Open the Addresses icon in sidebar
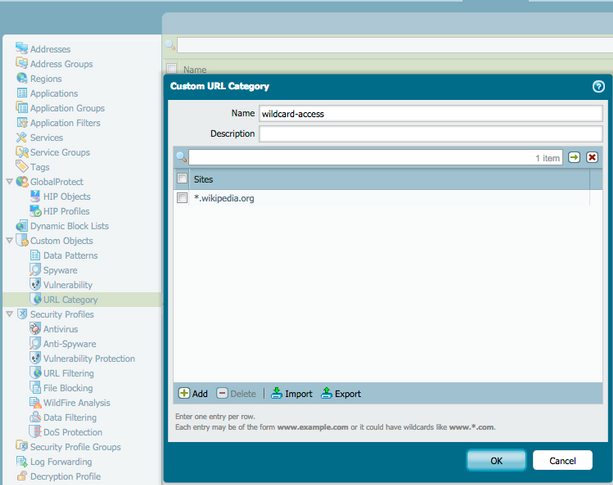The height and width of the screenshot is (485, 613). click(22, 48)
